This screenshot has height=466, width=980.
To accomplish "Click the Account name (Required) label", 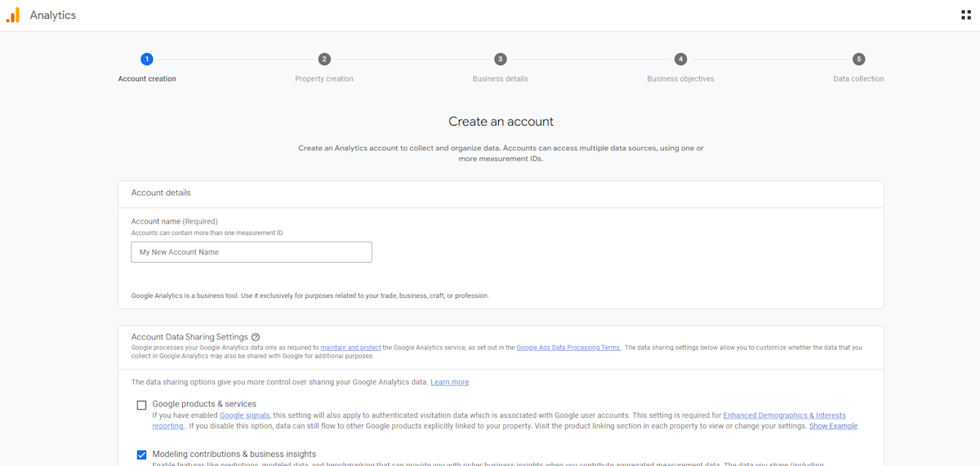I will click(x=175, y=221).
